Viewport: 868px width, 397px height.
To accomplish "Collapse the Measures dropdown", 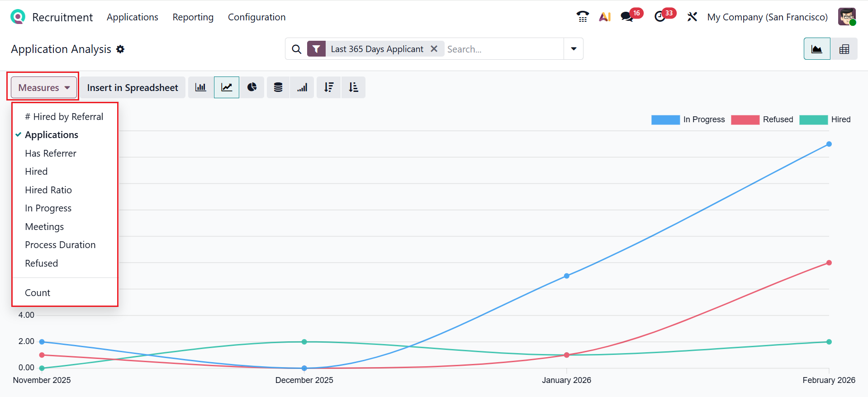I will tap(44, 87).
